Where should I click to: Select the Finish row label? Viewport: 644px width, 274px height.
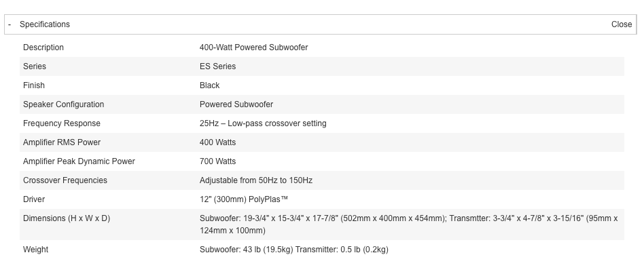(34, 85)
